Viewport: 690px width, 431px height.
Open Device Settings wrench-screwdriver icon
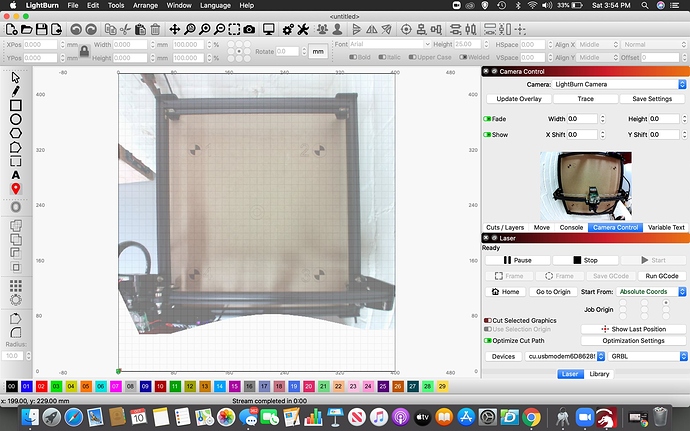coord(303,29)
